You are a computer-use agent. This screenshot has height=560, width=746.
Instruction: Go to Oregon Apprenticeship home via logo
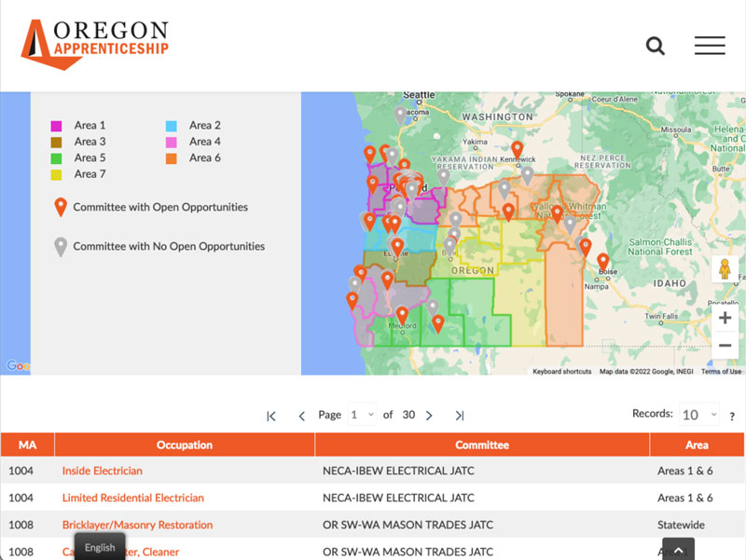[95, 44]
